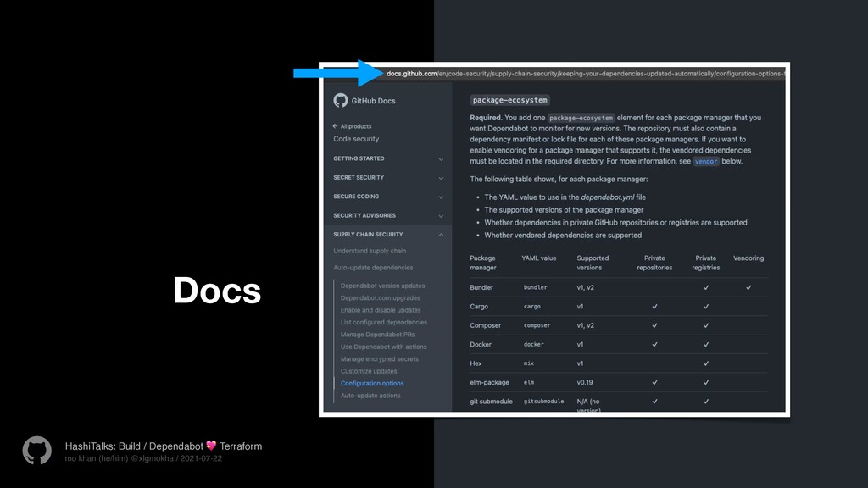Screen dimensions: 868x488
Task: Click Composer's Private registries checkmark
Action: [706, 325]
